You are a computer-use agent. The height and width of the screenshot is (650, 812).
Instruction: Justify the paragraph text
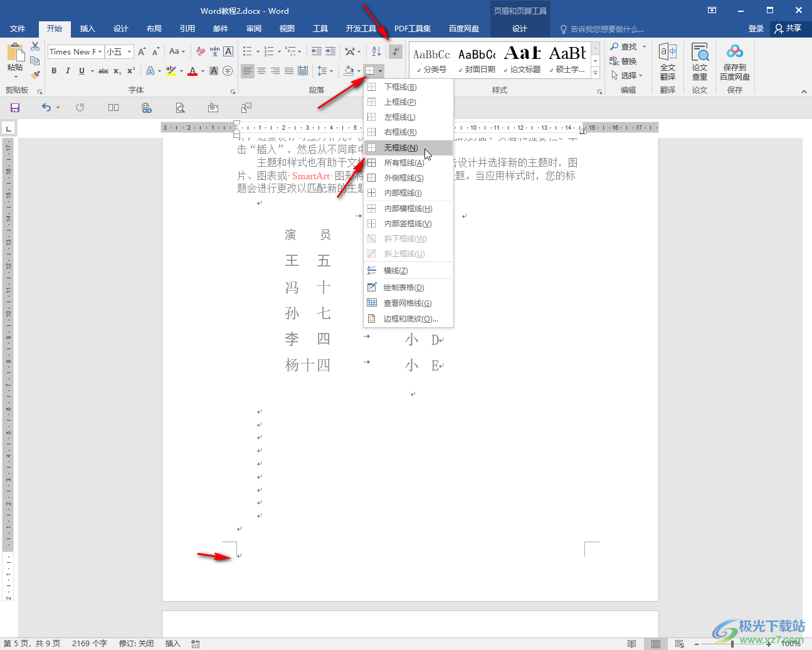click(289, 71)
